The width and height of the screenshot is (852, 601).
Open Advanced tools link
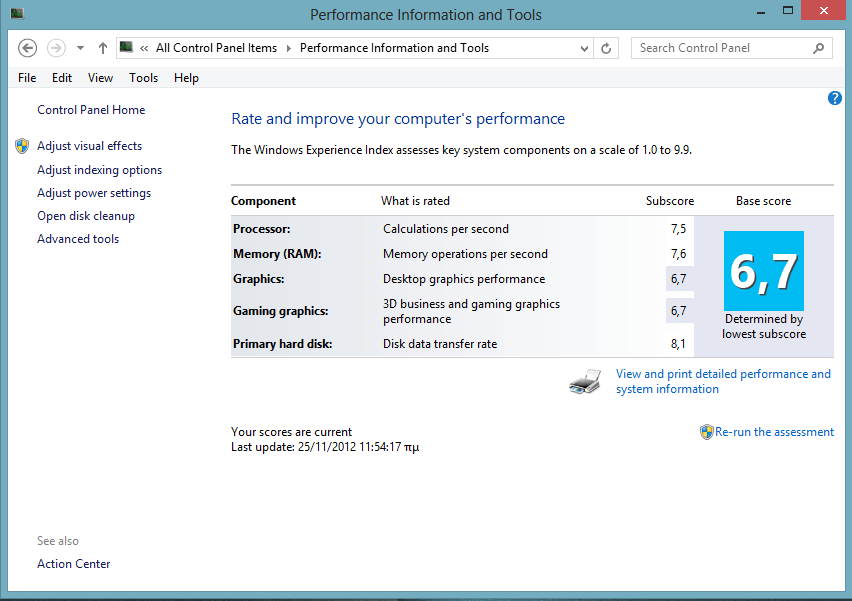coord(78,239)
